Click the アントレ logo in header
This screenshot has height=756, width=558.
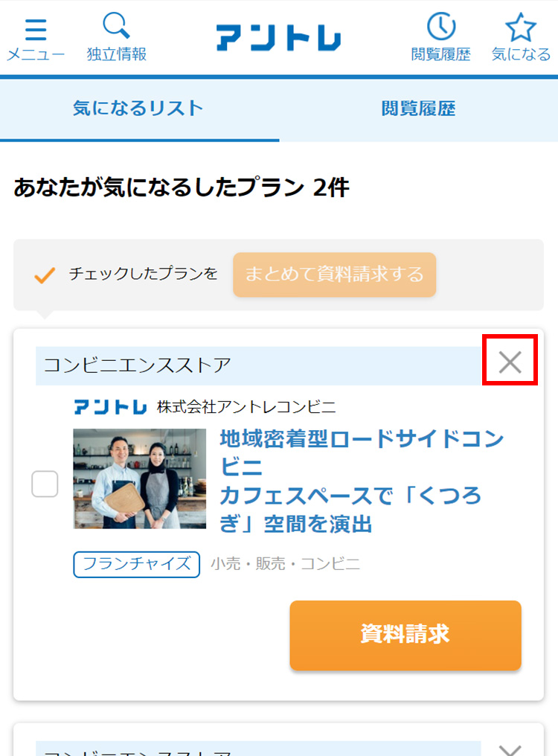click(x=278, y=38)
